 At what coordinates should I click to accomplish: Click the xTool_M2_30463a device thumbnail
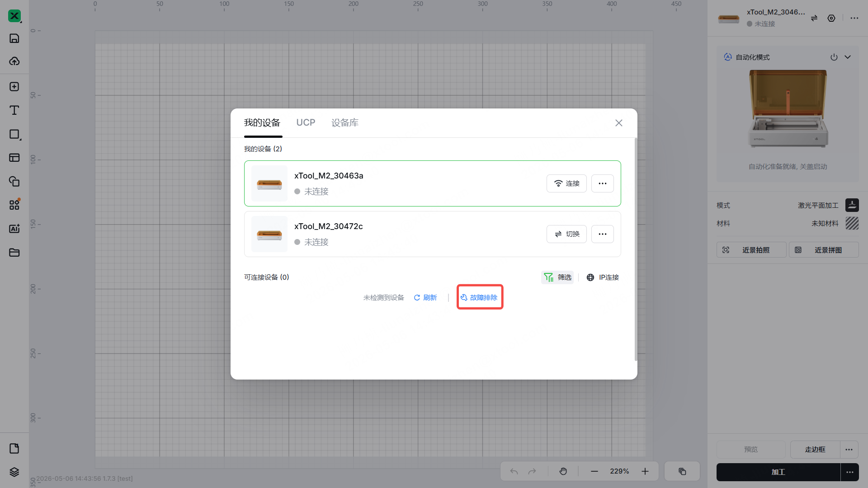[x=269, y=183]
